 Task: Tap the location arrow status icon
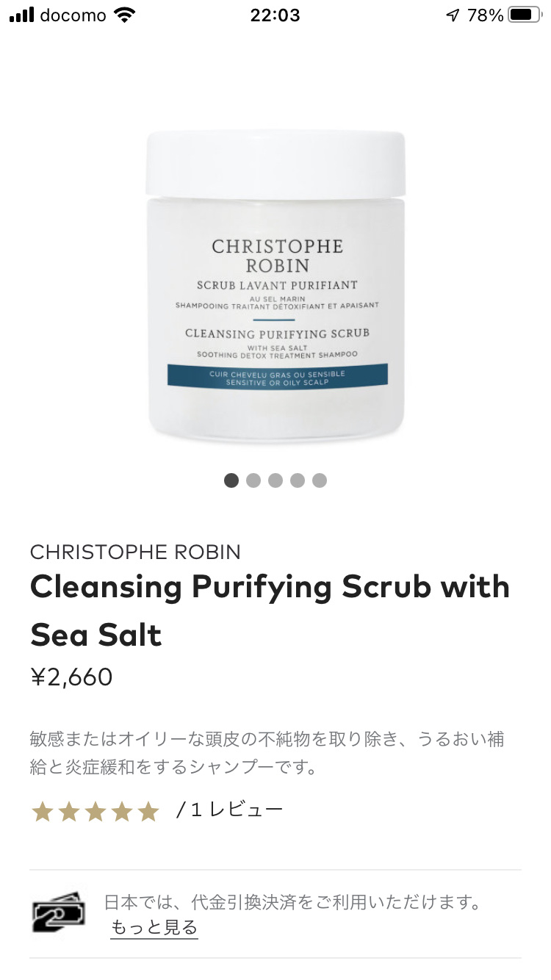click(453, 15)
